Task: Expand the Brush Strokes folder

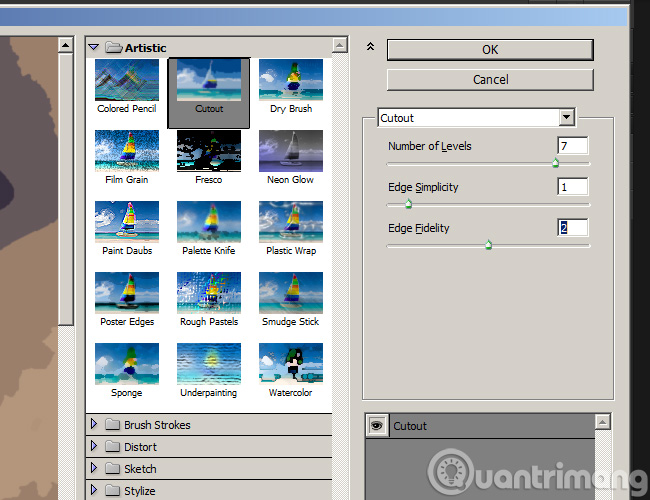Action: pos(94,424)
